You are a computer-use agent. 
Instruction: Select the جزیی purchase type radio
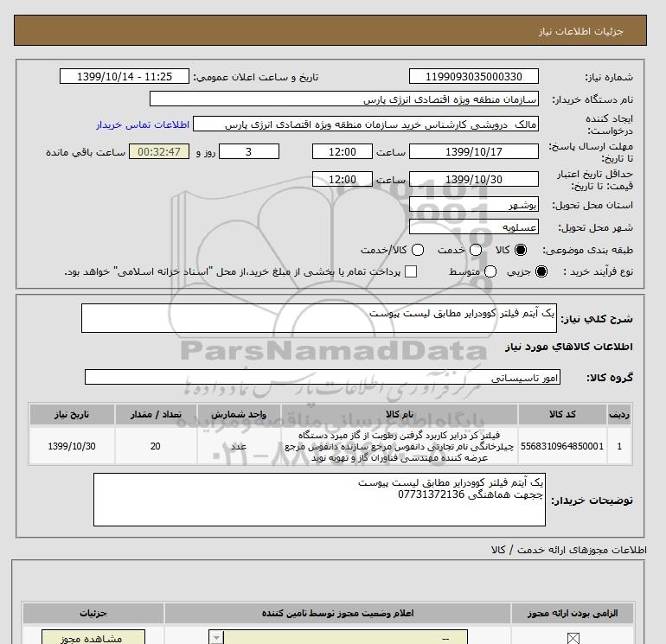541,271
